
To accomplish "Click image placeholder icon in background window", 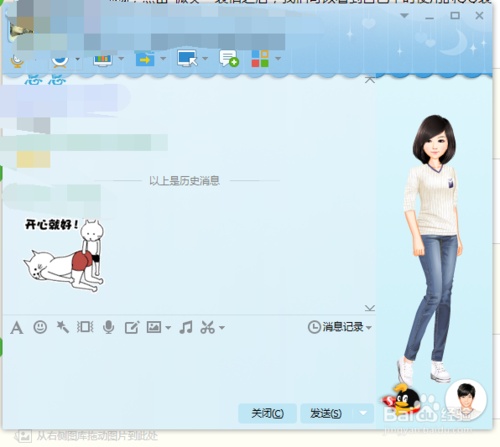I will pyautogui.click(x=23, y=436).
